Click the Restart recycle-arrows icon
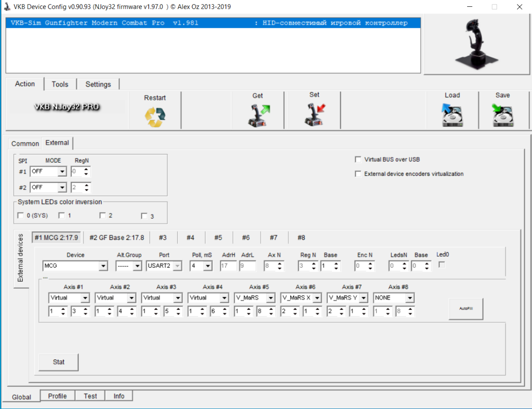Viewport: 532px width, 409px height. coord(155,117)
